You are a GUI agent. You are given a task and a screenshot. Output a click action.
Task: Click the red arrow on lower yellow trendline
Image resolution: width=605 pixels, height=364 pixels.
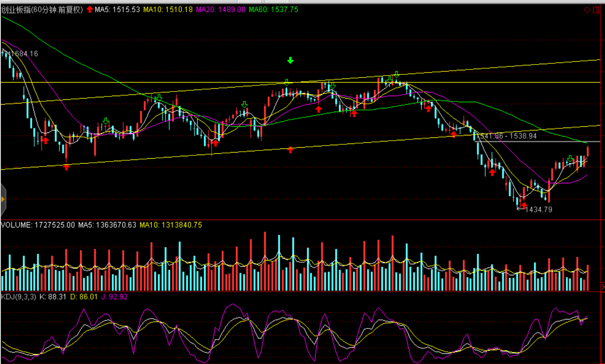tap(290, 150)
